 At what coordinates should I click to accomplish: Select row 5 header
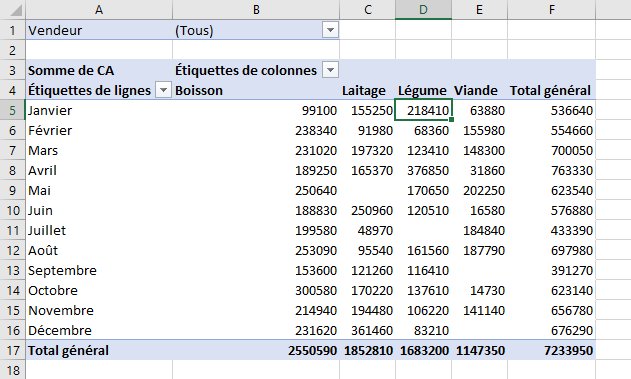[x=12, y=110]
